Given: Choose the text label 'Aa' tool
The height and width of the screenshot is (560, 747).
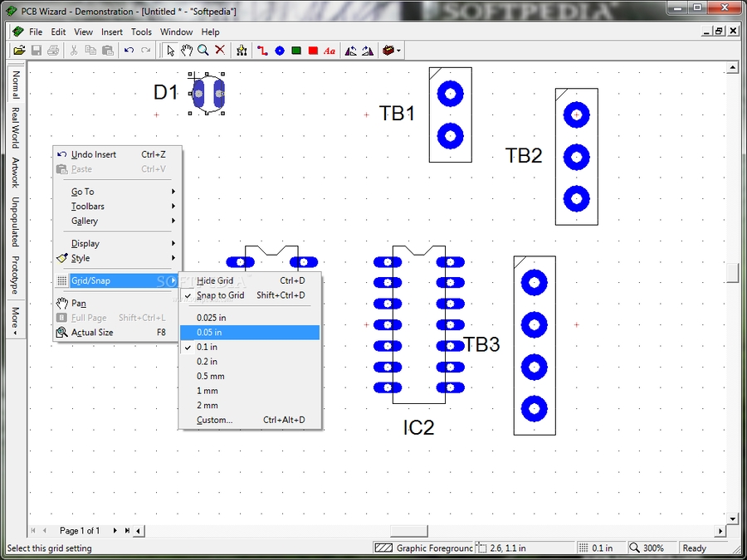Looking at the screenshot, I should (x=330, y=51).
